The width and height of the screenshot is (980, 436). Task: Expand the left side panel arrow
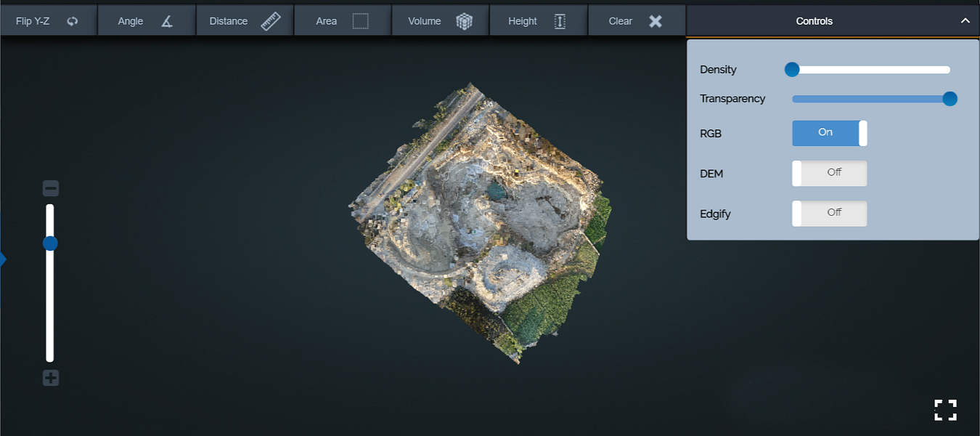click(x=3, y=259)
